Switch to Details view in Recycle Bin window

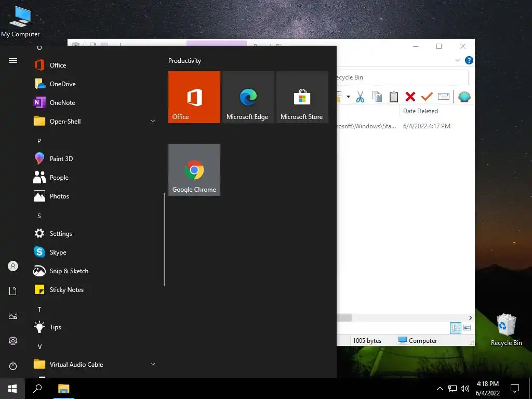point(456,328)
